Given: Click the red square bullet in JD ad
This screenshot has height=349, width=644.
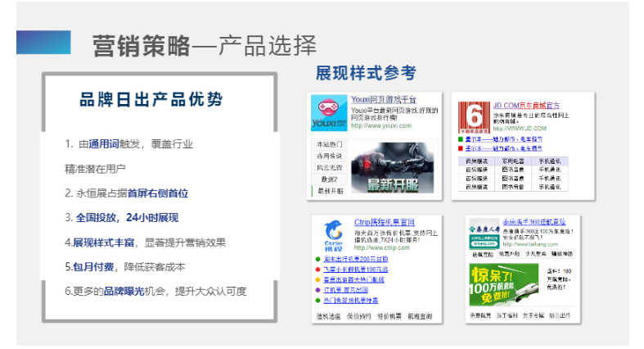Looking at the screenshot, I should click(461, 149).
